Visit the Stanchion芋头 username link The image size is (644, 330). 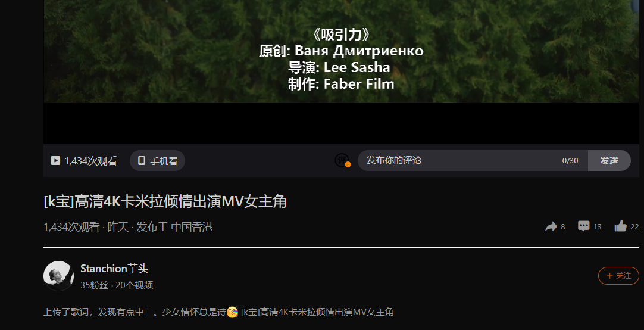tap(114, 269)
